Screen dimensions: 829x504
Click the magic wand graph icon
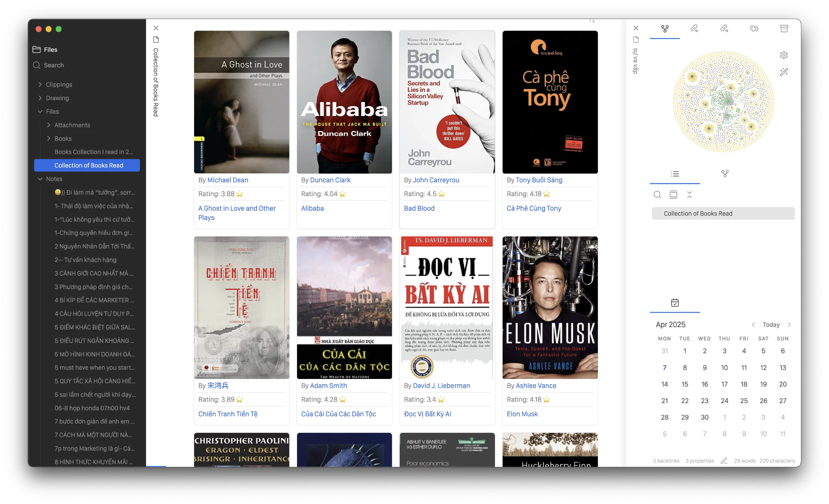784,72
